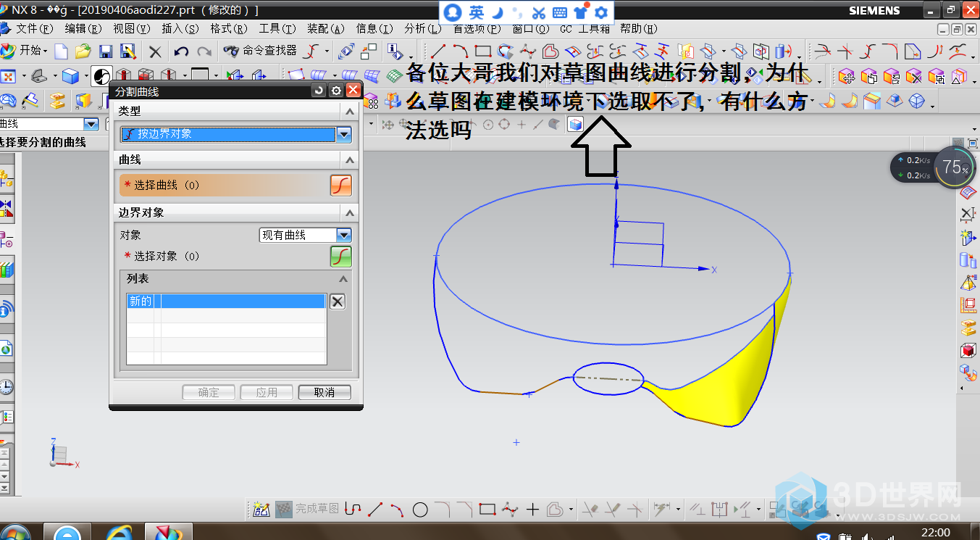Remove the 新的 list entry with X
The image size is (980, 540).
click(x=338, y=302)
